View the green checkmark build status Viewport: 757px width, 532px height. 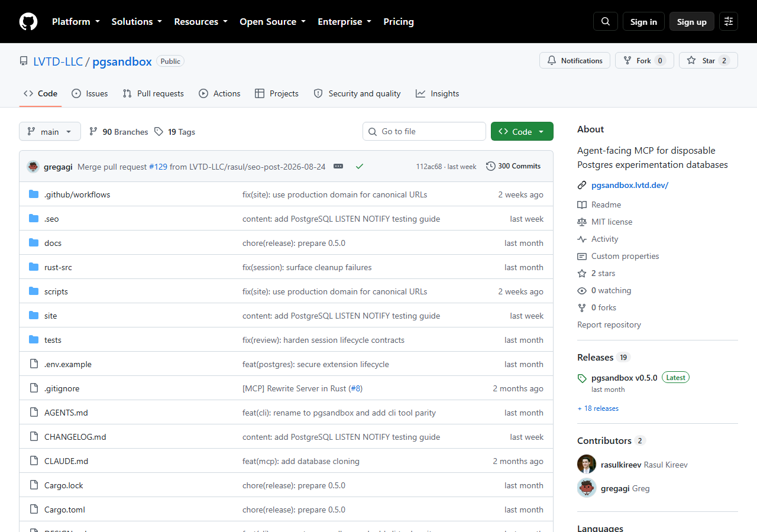point(359,166)
